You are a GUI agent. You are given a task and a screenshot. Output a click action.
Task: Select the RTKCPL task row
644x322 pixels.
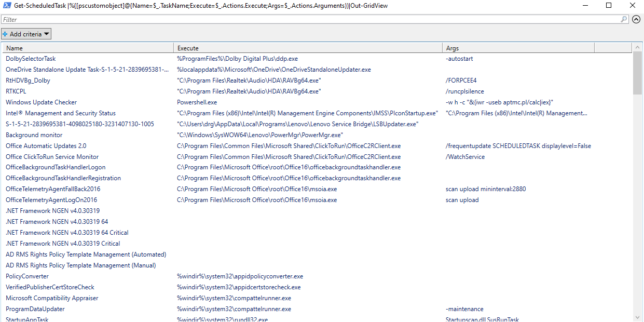coord(318,91)
